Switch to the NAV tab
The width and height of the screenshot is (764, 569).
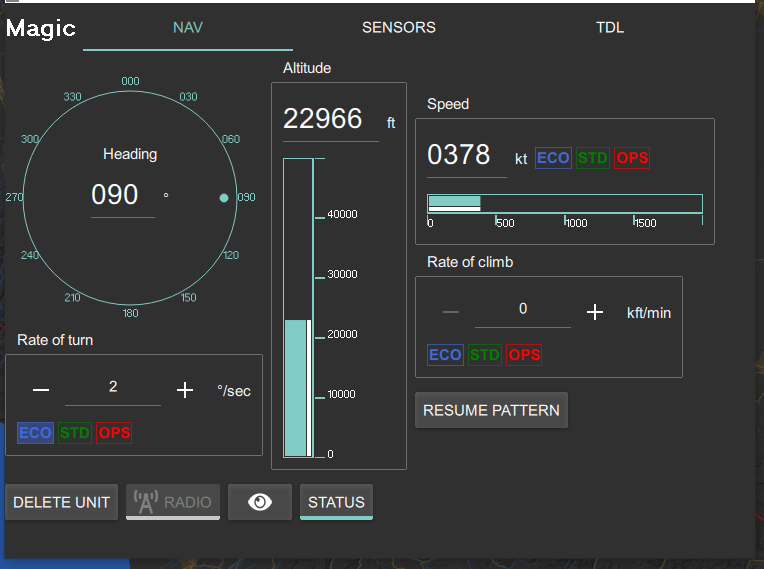coord(188,28)
